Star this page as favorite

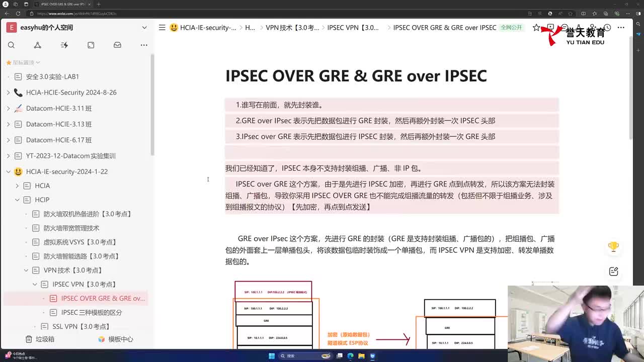pos(536,28)
